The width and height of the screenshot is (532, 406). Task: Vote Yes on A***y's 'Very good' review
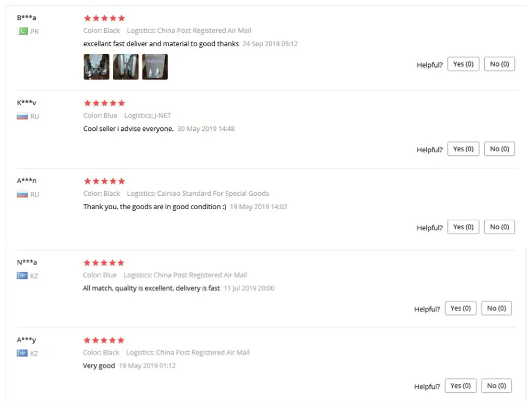coord(460,386)
